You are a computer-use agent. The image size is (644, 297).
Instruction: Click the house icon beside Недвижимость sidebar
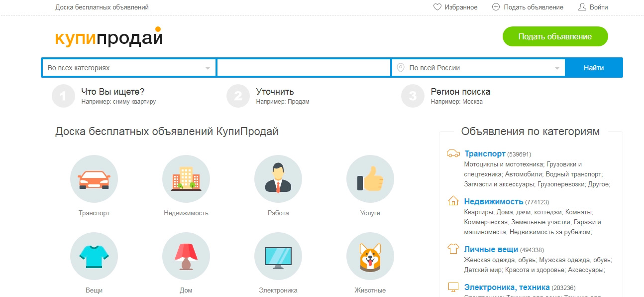[453, 201]
